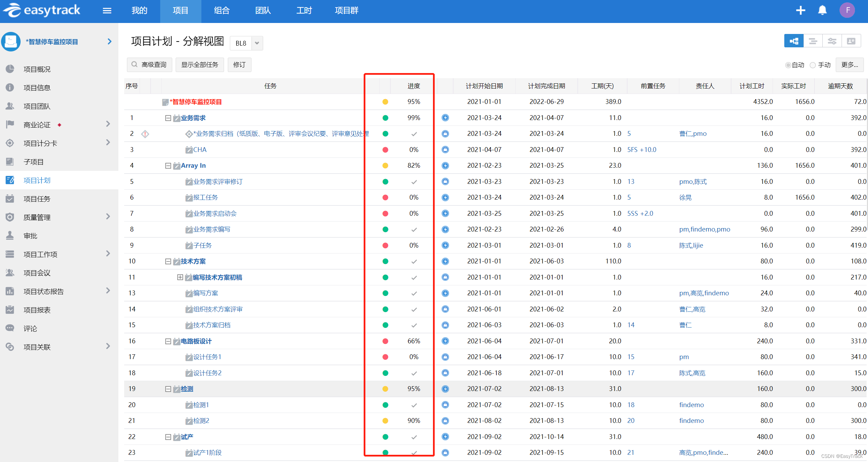Click the easytrack logo icon

coord(11,11)
